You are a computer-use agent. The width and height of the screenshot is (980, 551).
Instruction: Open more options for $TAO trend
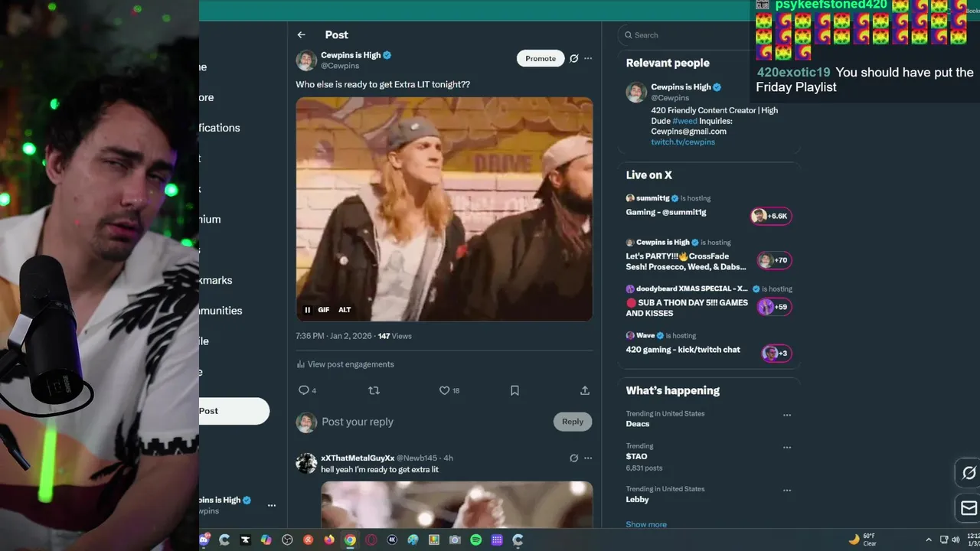[x=787, y=448]
